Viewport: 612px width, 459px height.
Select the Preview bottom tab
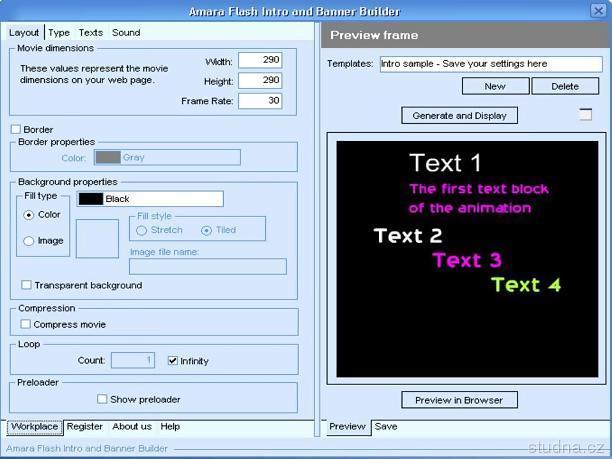347,427
